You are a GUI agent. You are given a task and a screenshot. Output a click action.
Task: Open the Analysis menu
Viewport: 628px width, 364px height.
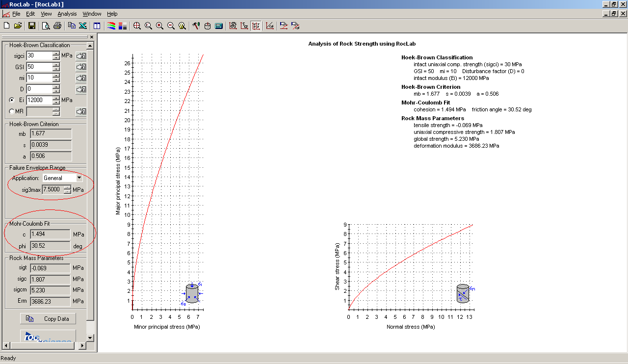coord(67,14)
